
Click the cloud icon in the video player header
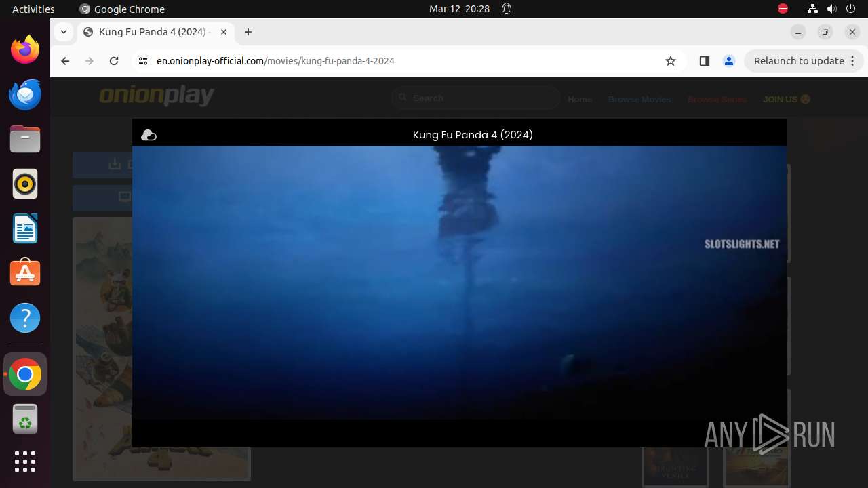click(149, 136)
